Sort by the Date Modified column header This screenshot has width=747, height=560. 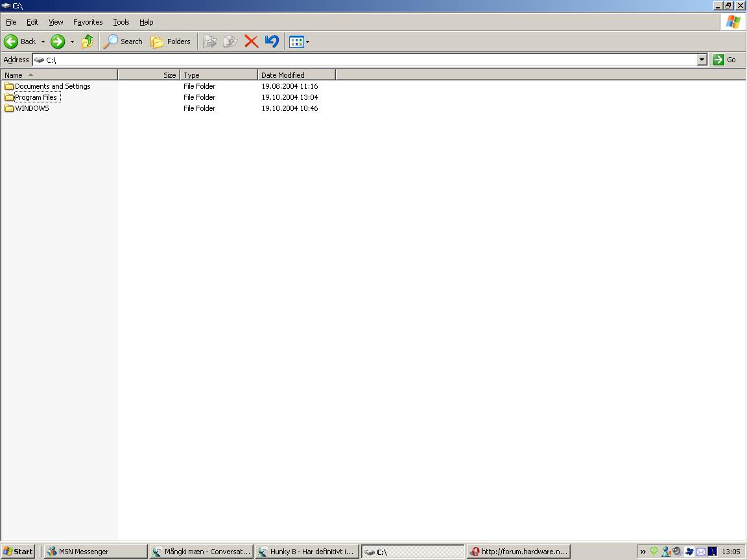click(296, 75)
